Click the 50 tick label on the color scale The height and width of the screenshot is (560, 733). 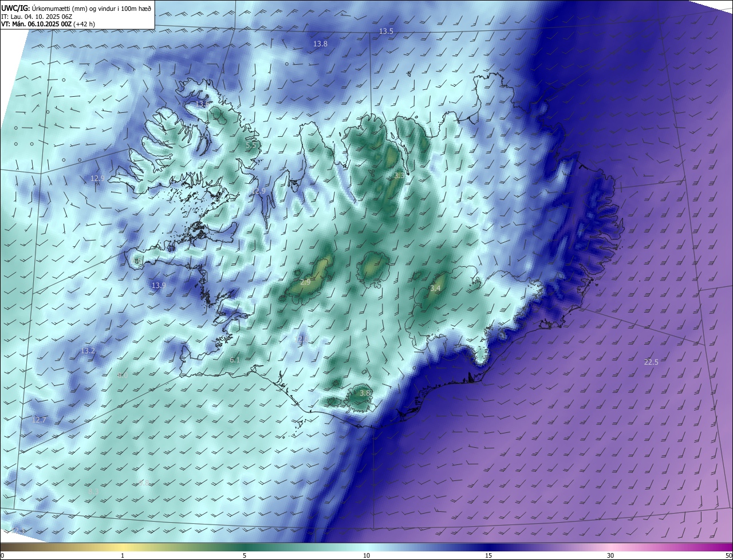tap(728, 555)
